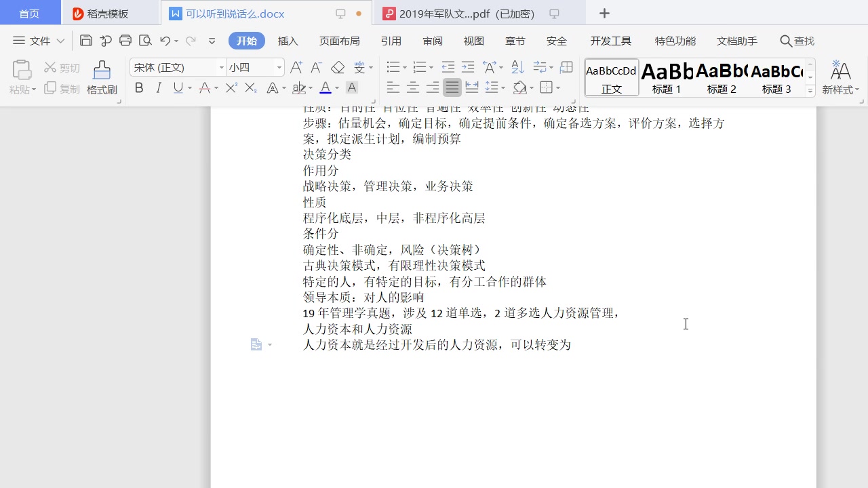Open Print Preview icon
The image size is (868, 488).
click(x=144, y=41)
